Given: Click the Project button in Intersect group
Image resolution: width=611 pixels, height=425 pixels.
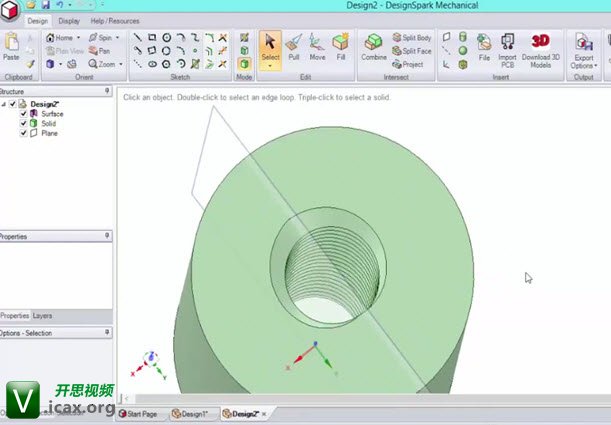Looking at the screenshot, I should coord(407,64).
